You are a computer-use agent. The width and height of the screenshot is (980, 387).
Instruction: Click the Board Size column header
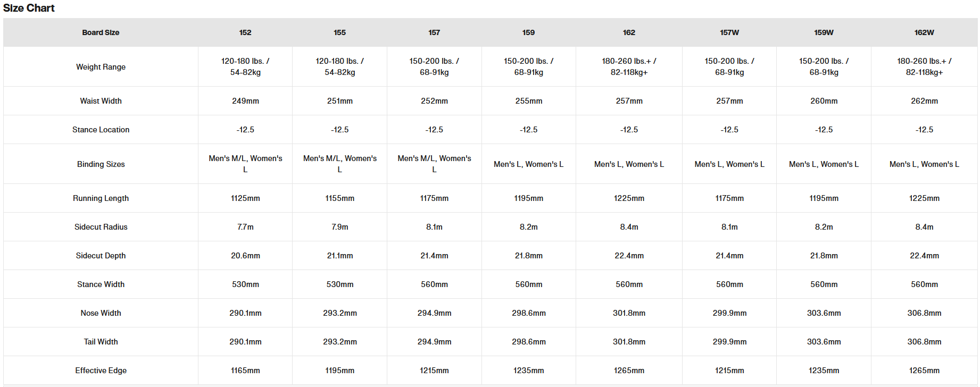click(101, 32)
